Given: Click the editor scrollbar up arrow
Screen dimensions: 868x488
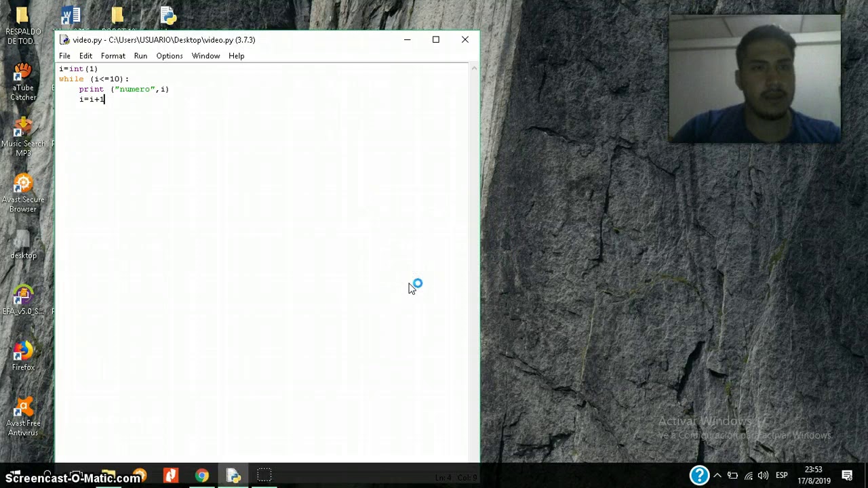Looking at the screenshot, I should click(474, 68).
